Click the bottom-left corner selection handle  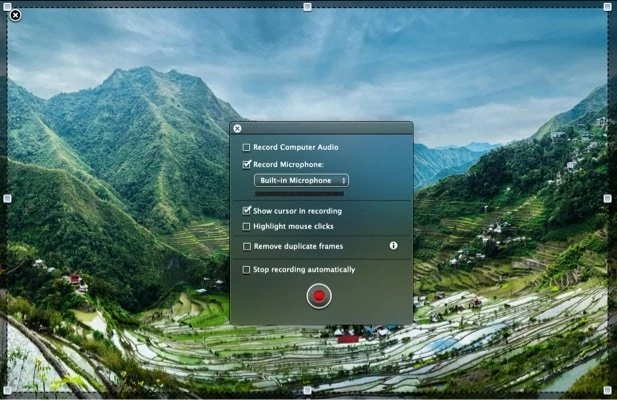click(7, 390)
